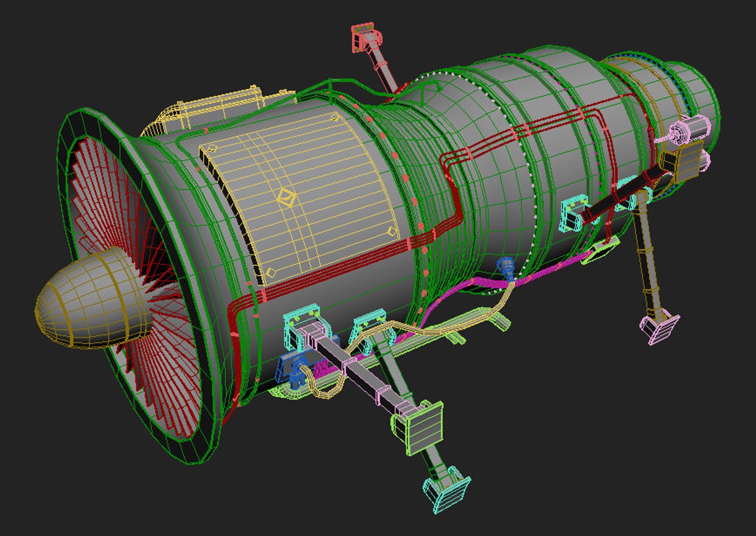Click the diamond marker at yellow panel center

point(287,198)
